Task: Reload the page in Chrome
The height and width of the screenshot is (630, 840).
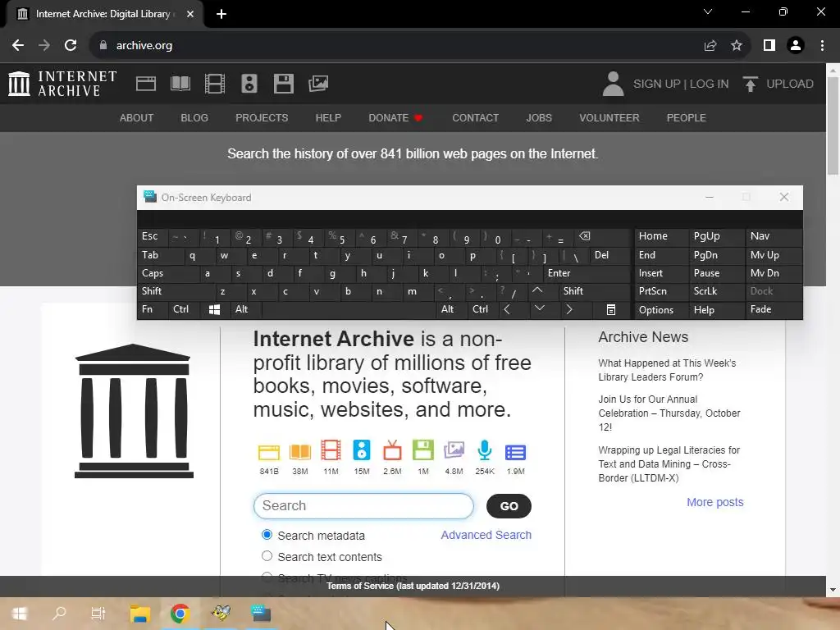Action: point(71,46)
